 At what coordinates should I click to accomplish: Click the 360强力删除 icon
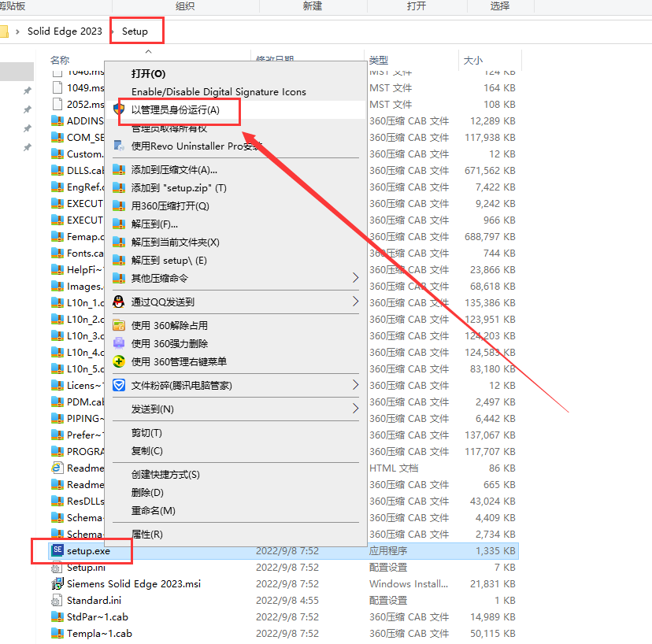click(x=119, y=343)
